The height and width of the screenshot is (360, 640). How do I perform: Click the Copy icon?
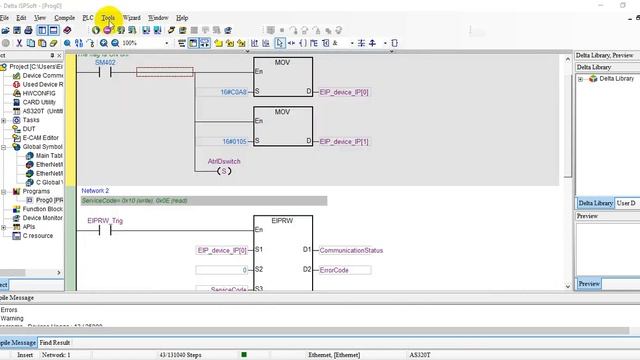tap(31, 43)
